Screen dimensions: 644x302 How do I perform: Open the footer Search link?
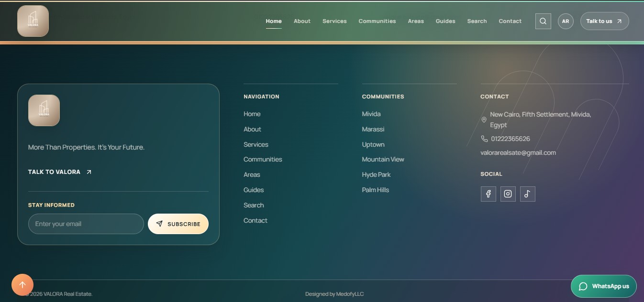(254, 205)
